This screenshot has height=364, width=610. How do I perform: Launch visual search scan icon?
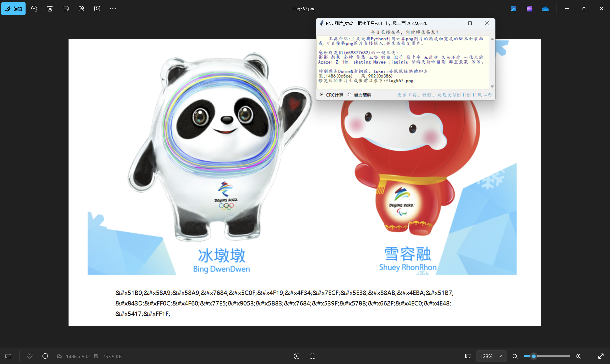297,356
